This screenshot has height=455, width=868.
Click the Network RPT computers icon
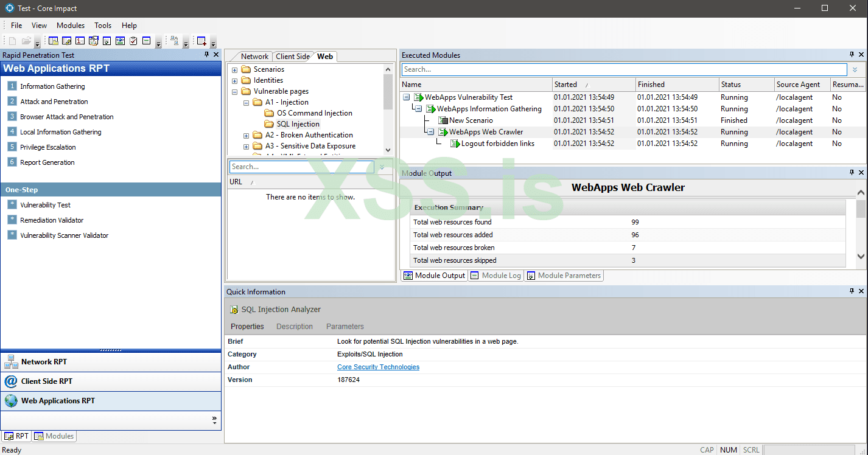(11, 362)
